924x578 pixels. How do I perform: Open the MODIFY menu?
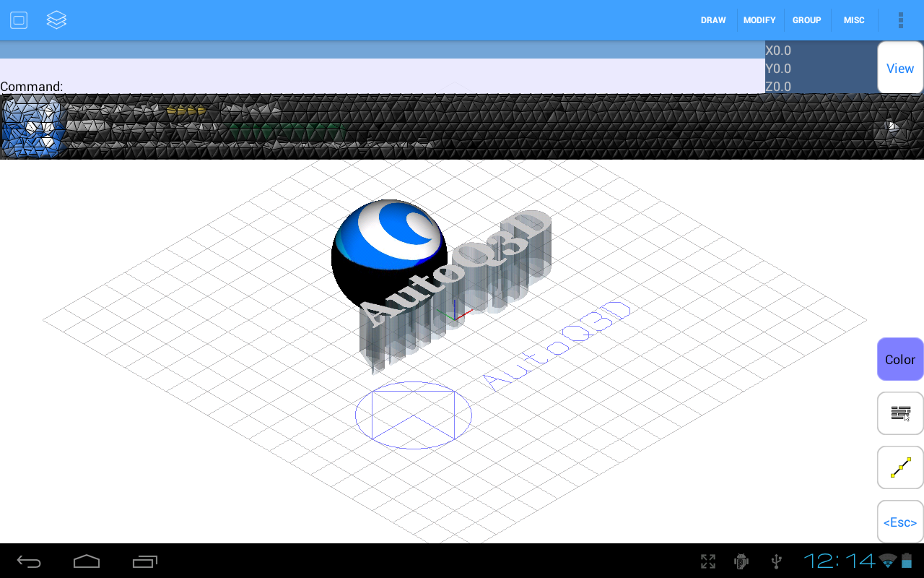(759, 20)
